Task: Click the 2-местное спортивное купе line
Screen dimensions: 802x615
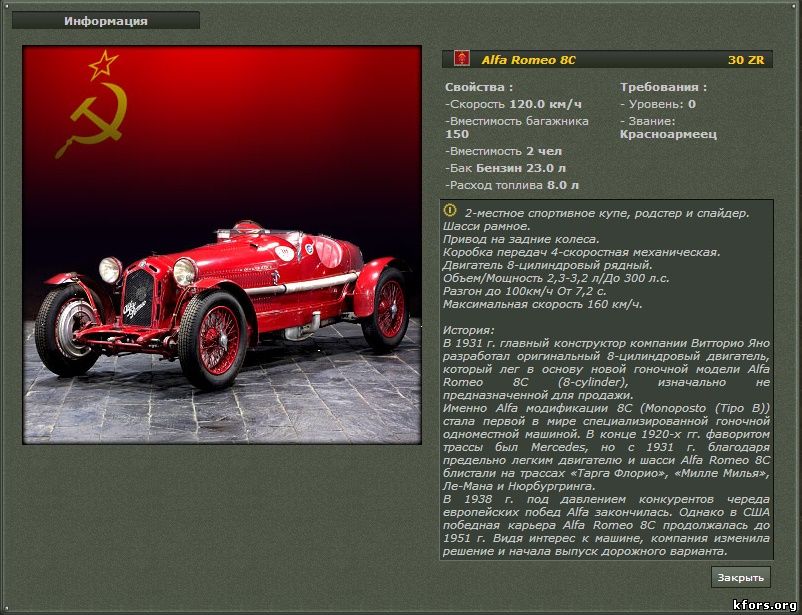Action: click(x=607, y=213)
